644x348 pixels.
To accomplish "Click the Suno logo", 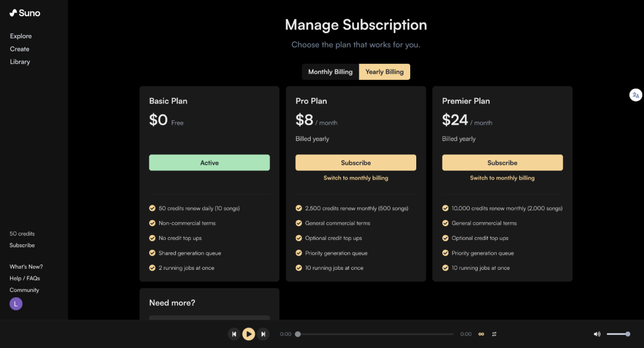I will [24, 13].
